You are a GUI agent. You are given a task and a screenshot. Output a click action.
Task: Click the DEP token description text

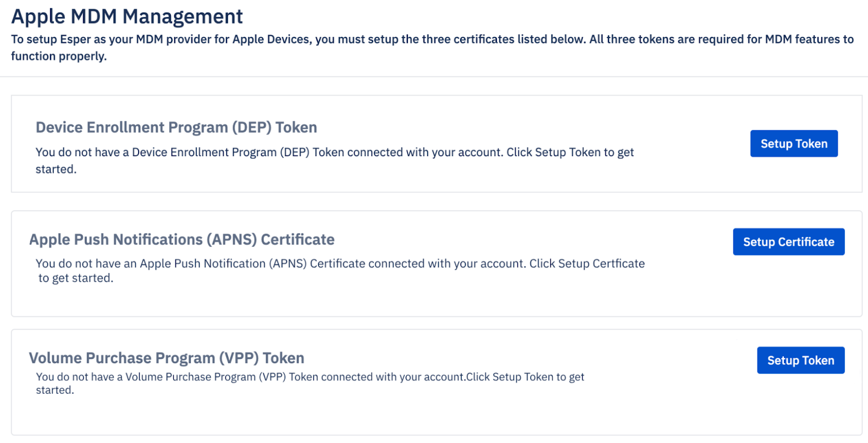click(x=334, y=160)
